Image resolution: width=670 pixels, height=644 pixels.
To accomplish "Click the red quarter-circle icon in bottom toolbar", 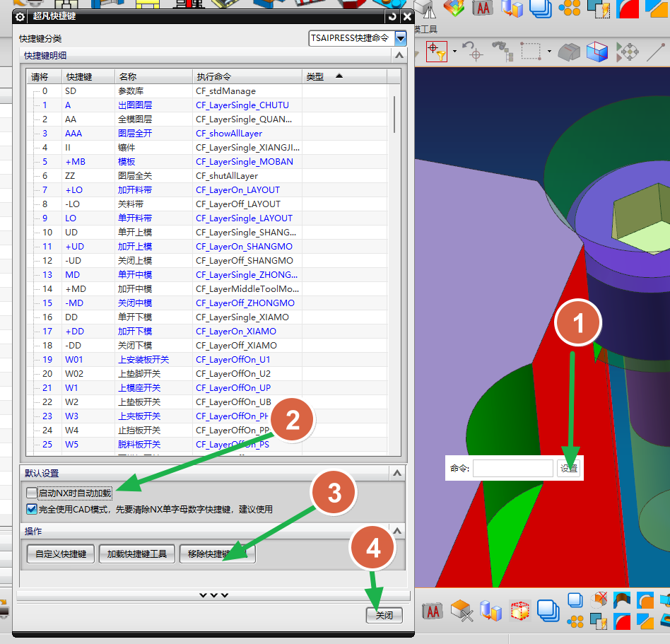I will (x=622, y=621).
